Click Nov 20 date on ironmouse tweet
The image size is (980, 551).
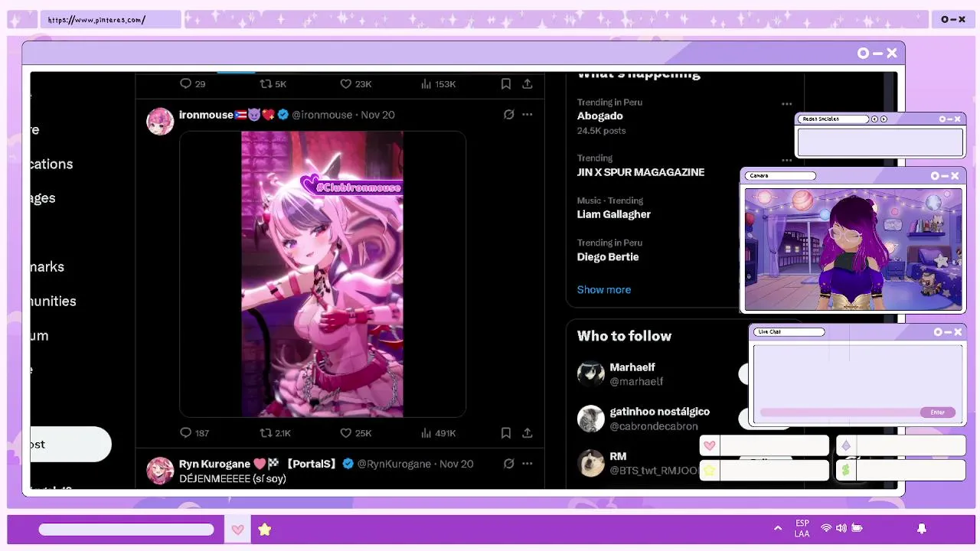[377, 114]
